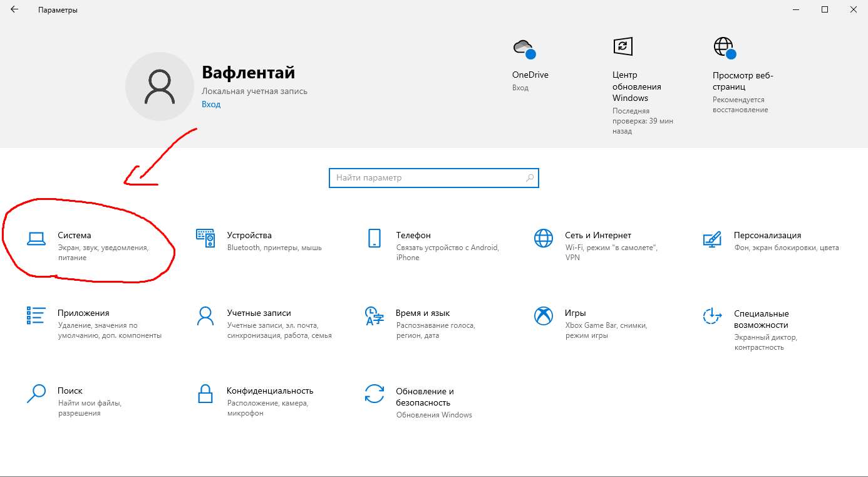
Task: Open the Персонализация paintbrush icon
Action: (713, 239)
